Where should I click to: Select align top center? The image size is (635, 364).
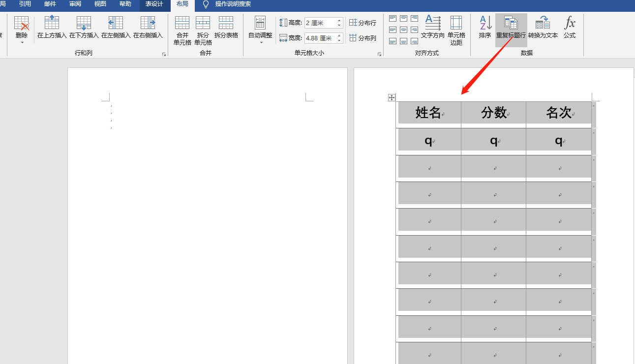click(403, 18)
